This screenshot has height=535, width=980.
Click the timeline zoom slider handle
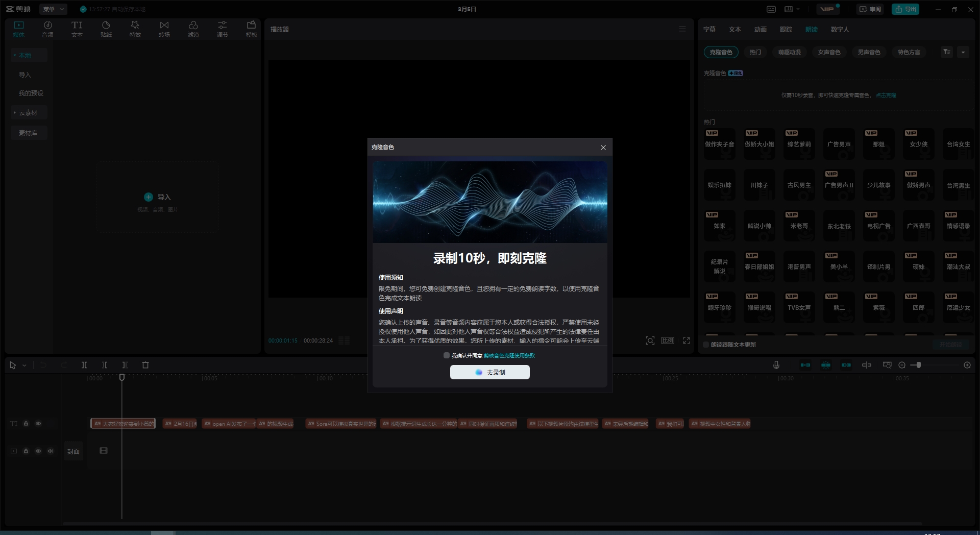click(x=918, y=365)
